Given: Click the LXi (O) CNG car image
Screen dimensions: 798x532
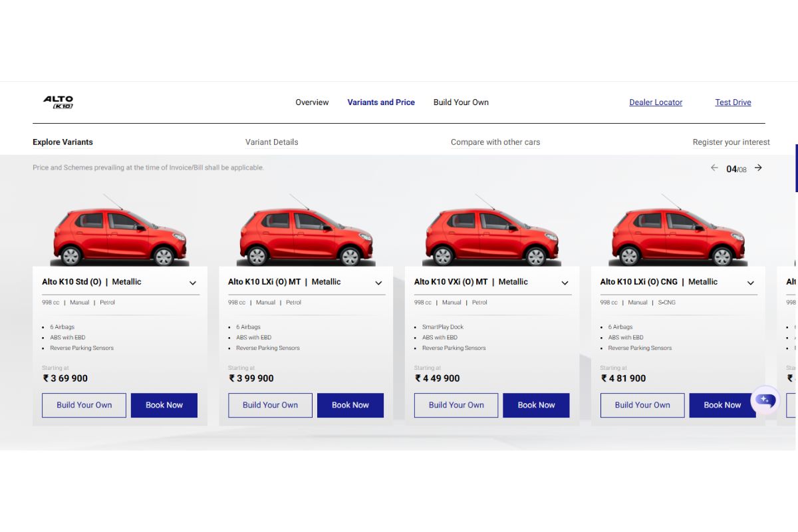Looking at the screenshot, I should [x=678, y=231].
